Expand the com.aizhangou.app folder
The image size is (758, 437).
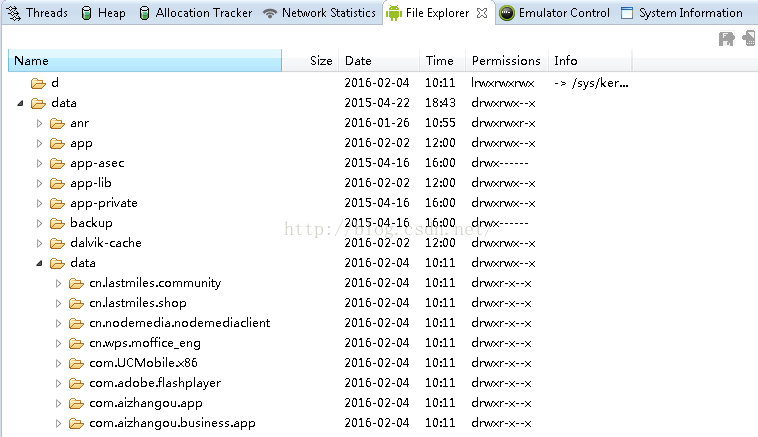[58, 403]
